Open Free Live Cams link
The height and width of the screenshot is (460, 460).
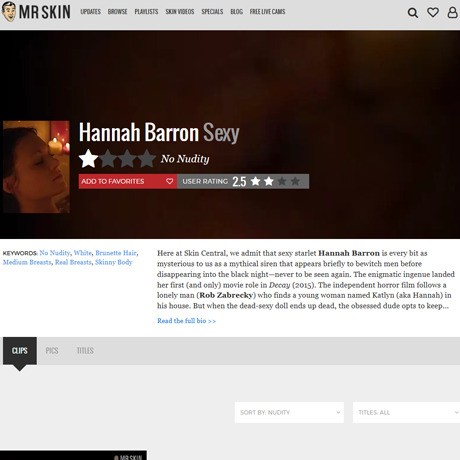267,12
